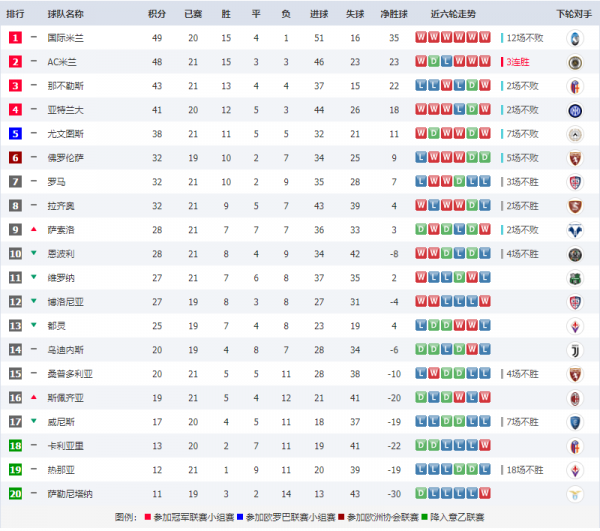Viewport: 600px width, 531px height.
Task: Click next-opponent logo in 罗马 row
Action: [575, 182]
